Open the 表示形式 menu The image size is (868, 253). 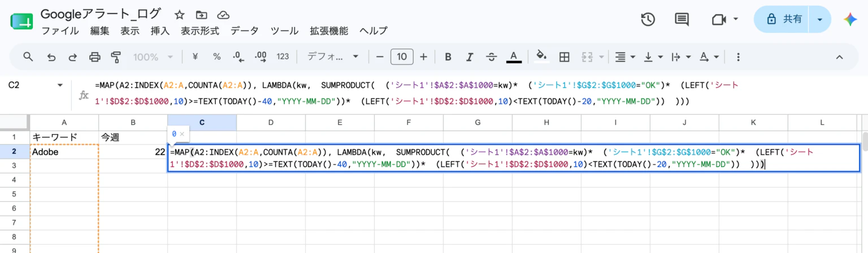click(x=200, y=31)
